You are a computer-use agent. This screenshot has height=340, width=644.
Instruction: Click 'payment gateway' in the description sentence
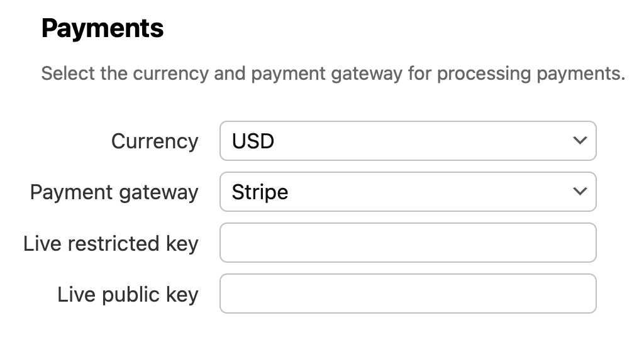[x=326, y=74]
